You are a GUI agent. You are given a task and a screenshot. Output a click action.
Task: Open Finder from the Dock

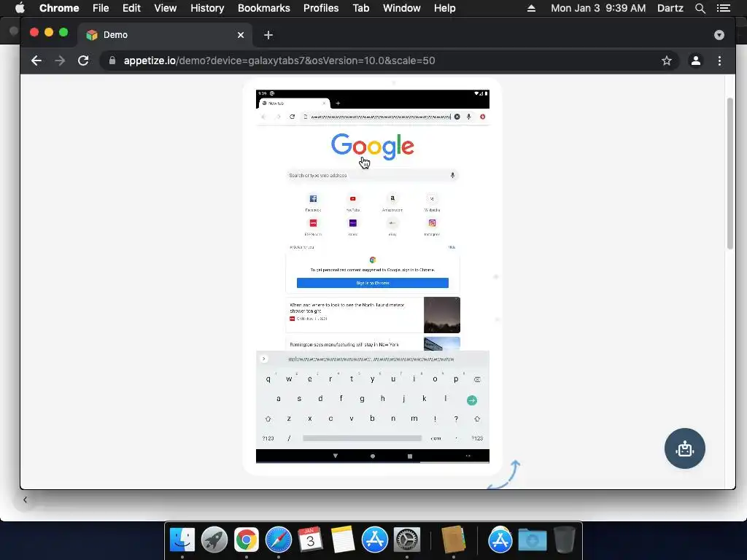182,540
